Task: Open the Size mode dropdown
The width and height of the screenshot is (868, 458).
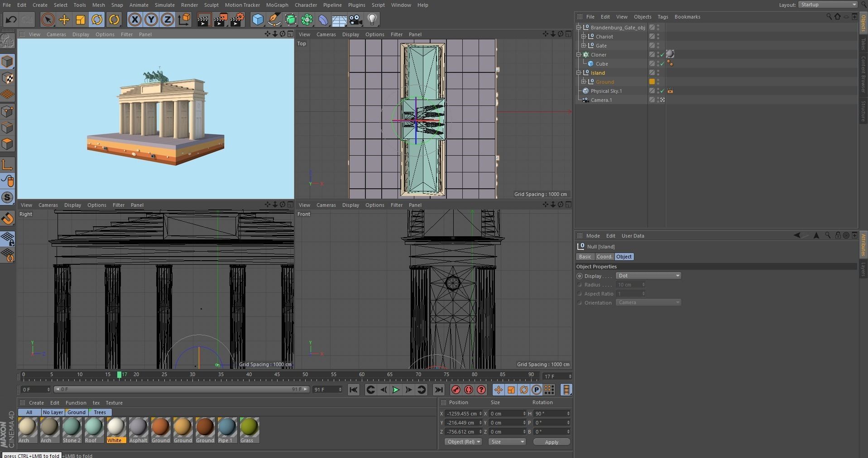Action: [x=507, y=442]
